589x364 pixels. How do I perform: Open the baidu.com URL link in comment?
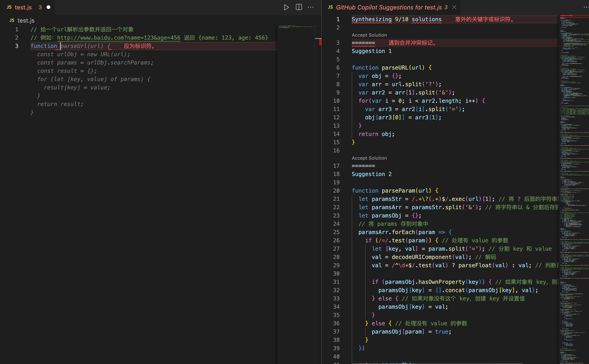click(119, 38)
